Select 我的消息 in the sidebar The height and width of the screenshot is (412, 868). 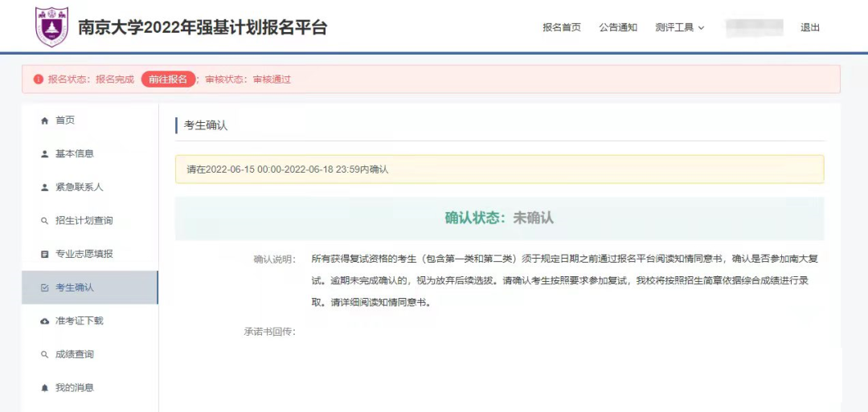click(74, 388)
